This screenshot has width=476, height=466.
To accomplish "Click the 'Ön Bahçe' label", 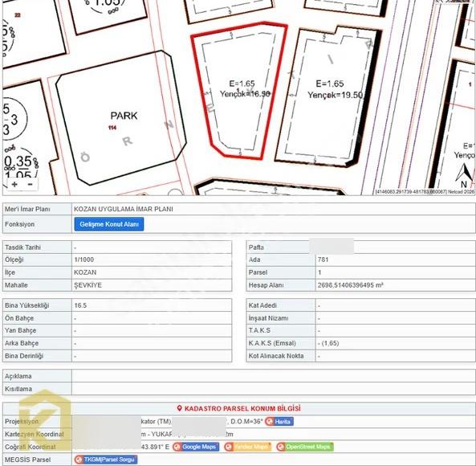I will [19, 318].
